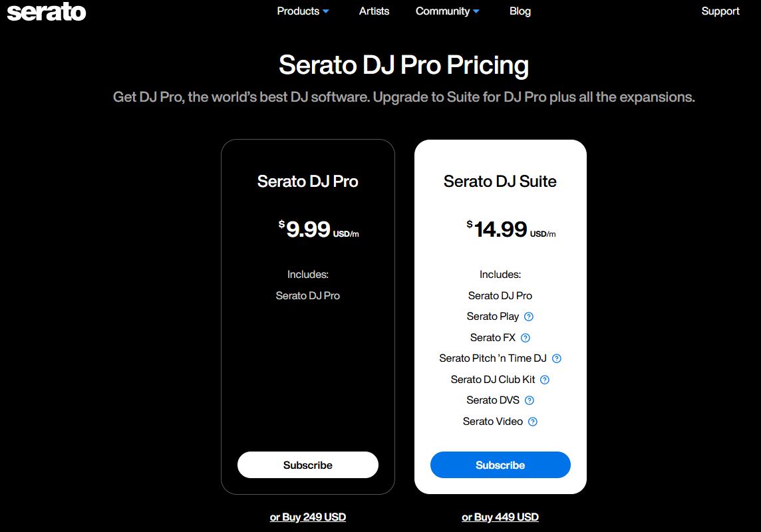Subscribe to Serato DJ Pro
The width and height of the screenshot is (761, 532).
(307, 465)
